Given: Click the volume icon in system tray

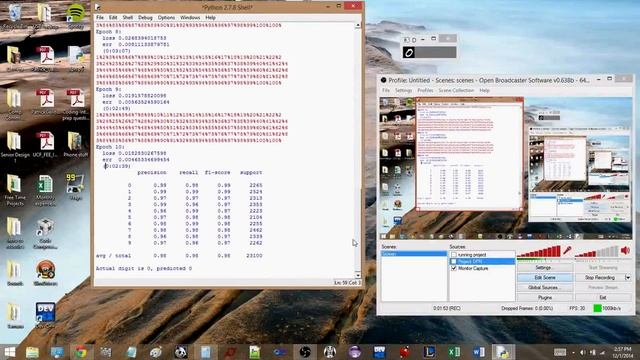Looking at the screenshot, I should (x=582, y=352).
